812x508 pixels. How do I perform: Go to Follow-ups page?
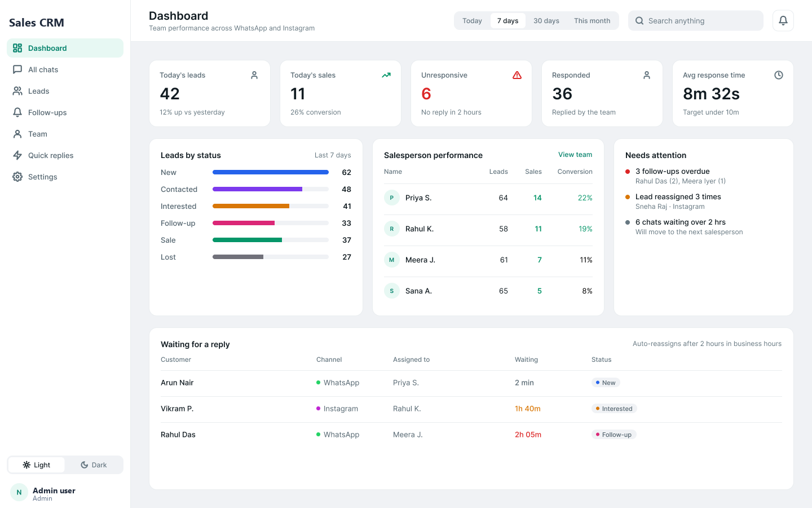point(65,112)
